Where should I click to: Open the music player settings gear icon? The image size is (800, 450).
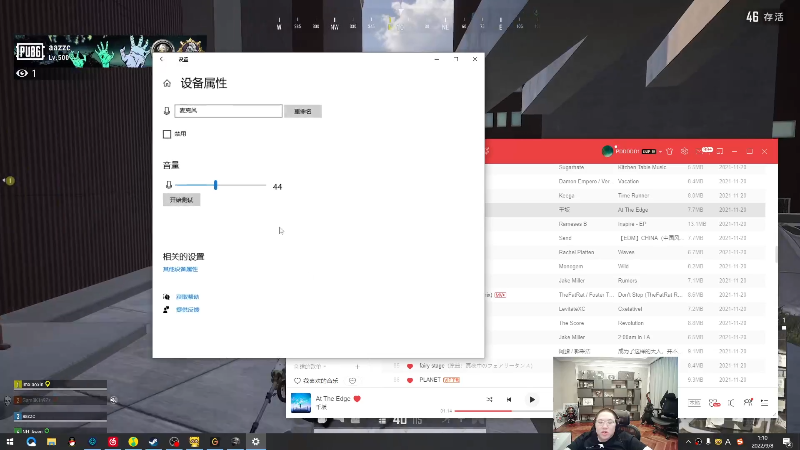pyautogui.click(x=684, y=152)
